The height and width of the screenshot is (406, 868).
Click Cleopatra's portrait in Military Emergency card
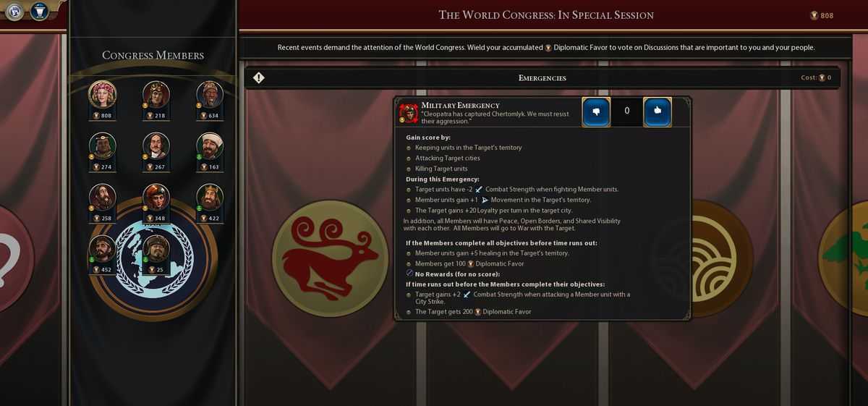408,113
